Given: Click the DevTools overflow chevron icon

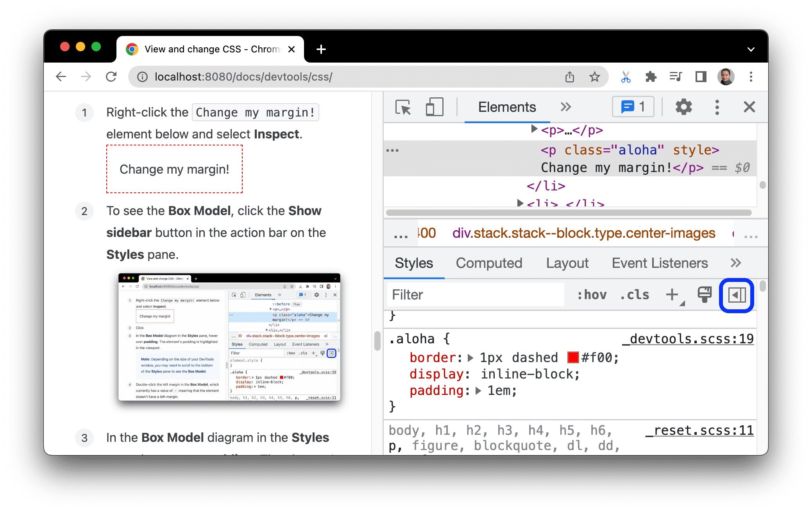Looking at the screenshot, I should click(566, 107).
